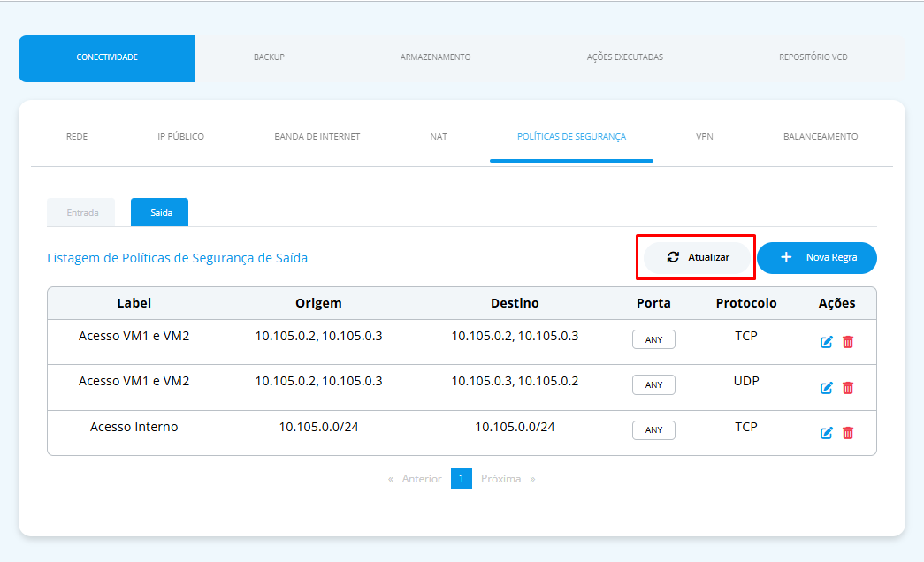The height and width of the screenshot is (562, 924).
Task: Switch to the Armazenamento tab
Action: (x=436, y=57)
